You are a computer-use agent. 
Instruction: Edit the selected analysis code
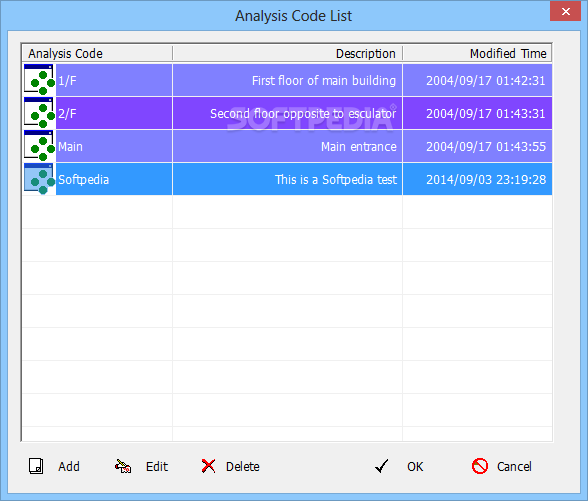pos(157,466)
